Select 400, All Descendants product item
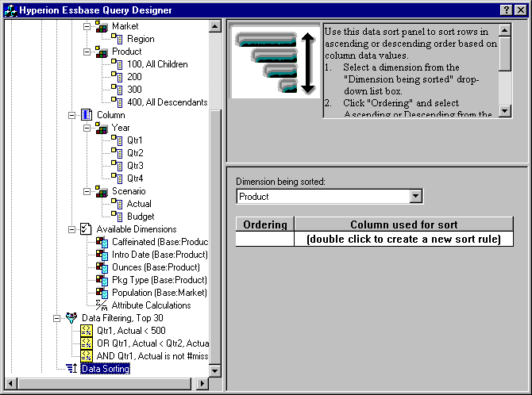The height and width of the screenshot is (395, 532). 167,102
